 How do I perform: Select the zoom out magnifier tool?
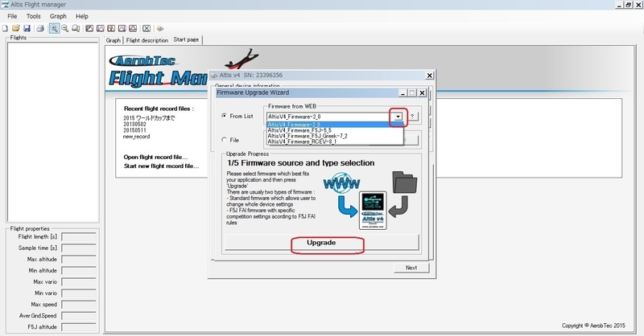coord(65,28)
